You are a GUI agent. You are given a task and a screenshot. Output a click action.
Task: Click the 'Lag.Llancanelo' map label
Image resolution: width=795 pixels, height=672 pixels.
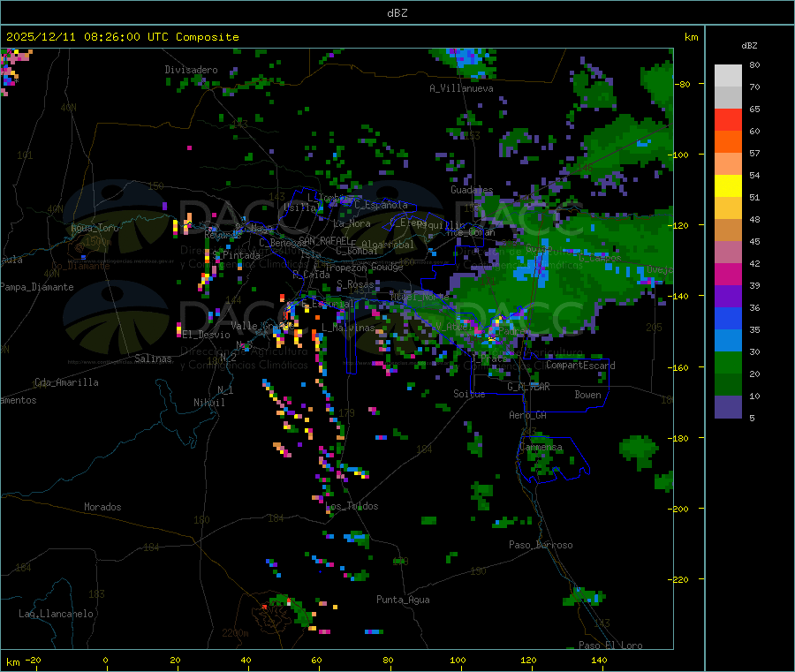coord(57,614)
